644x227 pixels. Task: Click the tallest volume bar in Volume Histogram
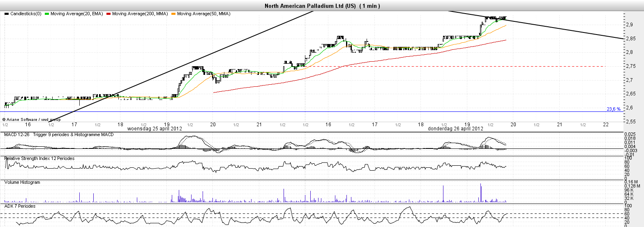point(480,193)
